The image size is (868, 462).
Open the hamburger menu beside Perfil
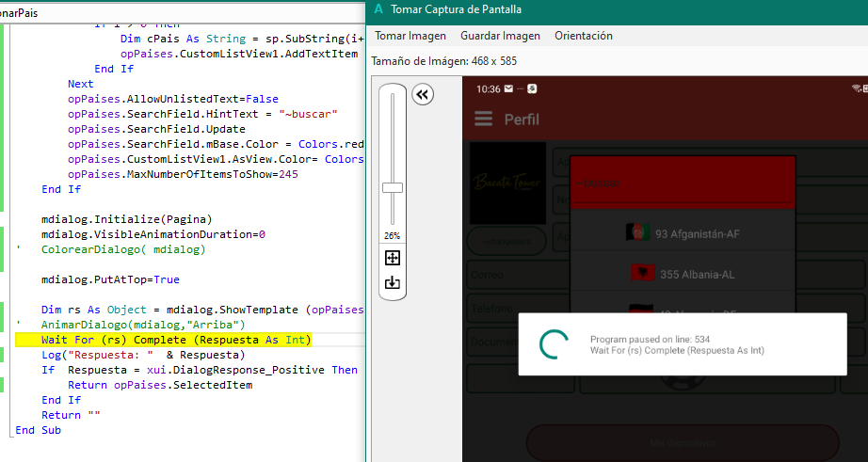point(483,119)
